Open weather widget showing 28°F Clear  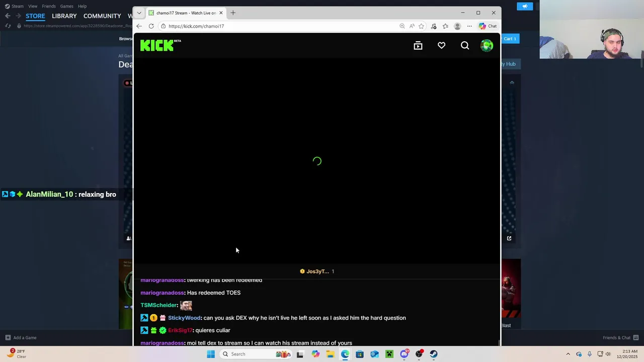coord(17,354)
